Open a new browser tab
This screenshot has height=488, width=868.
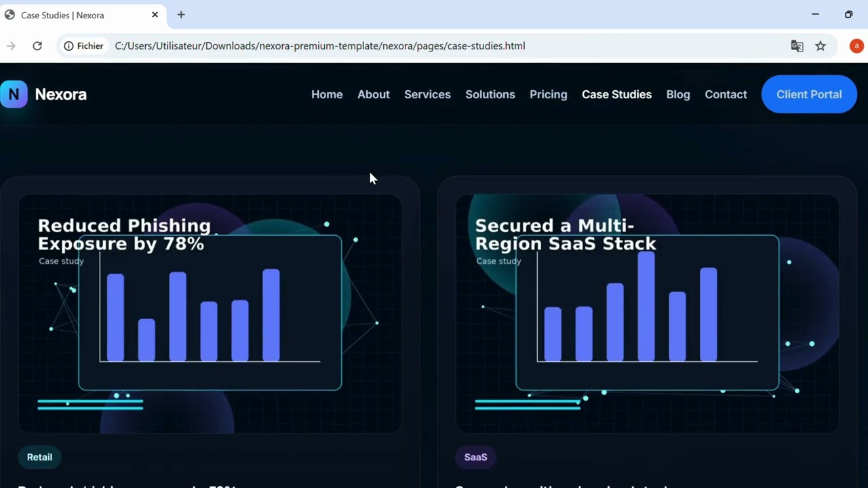click(x=181, y=14)
